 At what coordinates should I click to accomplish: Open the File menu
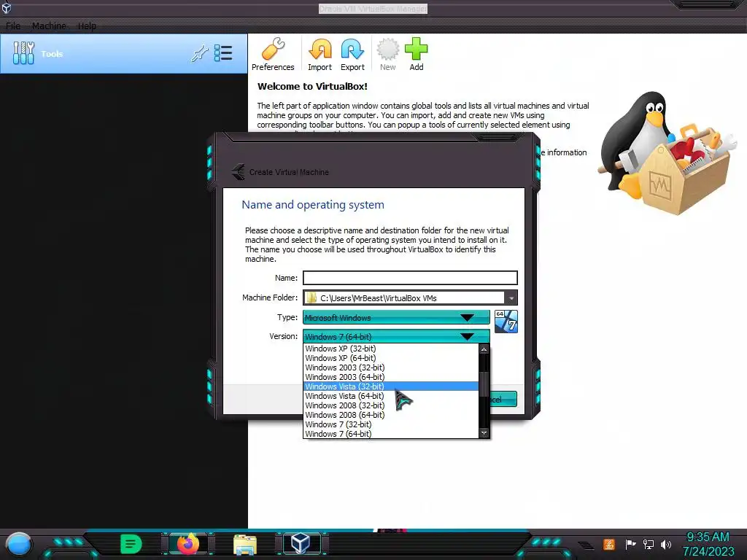[x=13, y=26]
